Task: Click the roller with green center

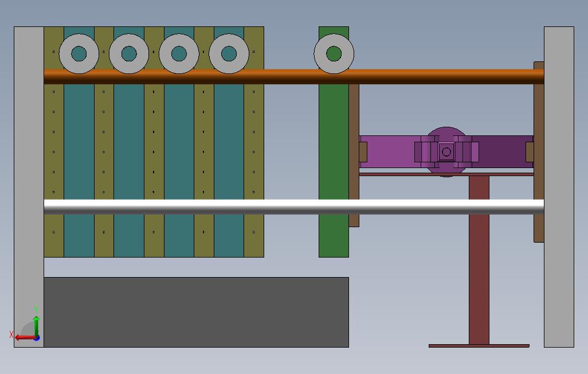Action: tap(334, 54)
